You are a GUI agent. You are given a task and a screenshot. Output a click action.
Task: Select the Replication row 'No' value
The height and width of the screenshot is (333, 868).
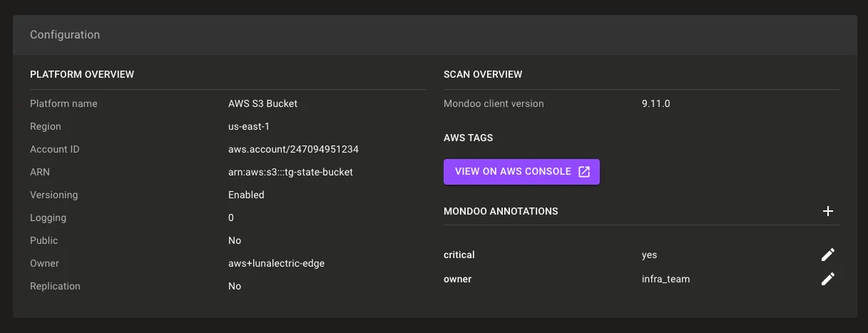(x=235, y=286)
